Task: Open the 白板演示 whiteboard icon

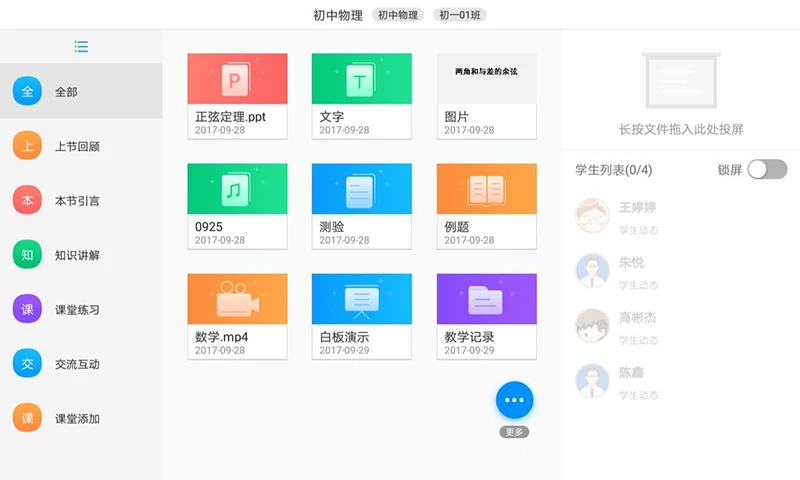Action: pos(361,299)
